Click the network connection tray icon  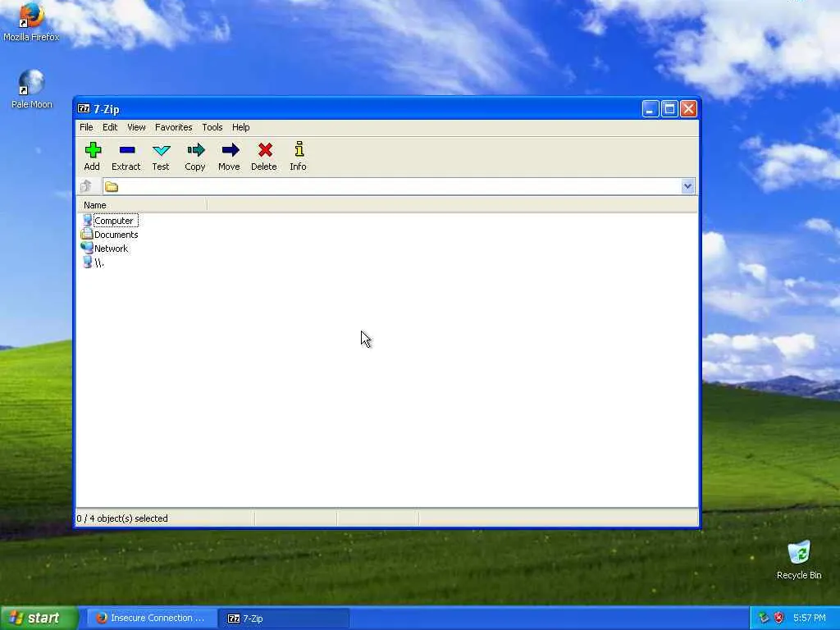pyautogui.click(x=764, y=618)
